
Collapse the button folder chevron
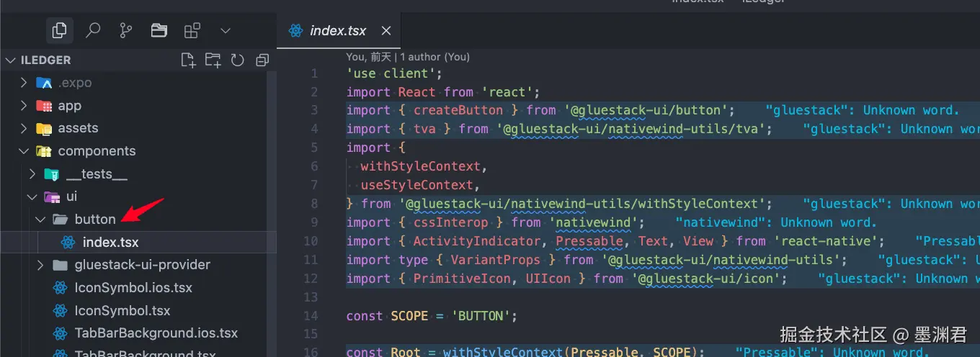click(x=41, y=219)
